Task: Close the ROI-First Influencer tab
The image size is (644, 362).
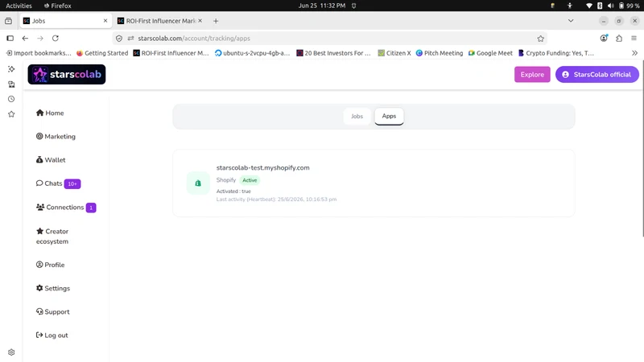Action: (x=200, y=21)
